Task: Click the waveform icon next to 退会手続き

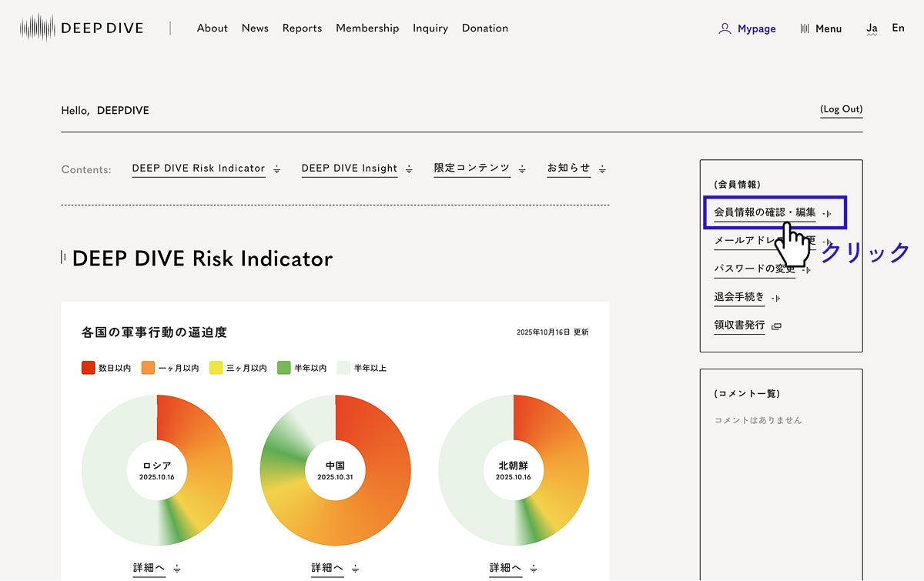Action: pos(776,298)
